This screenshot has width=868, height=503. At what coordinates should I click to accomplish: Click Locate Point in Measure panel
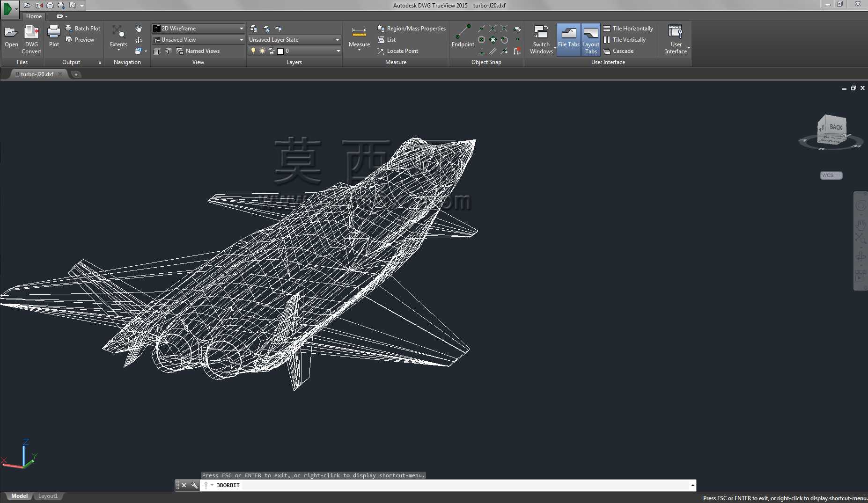(x=398, y=51)
